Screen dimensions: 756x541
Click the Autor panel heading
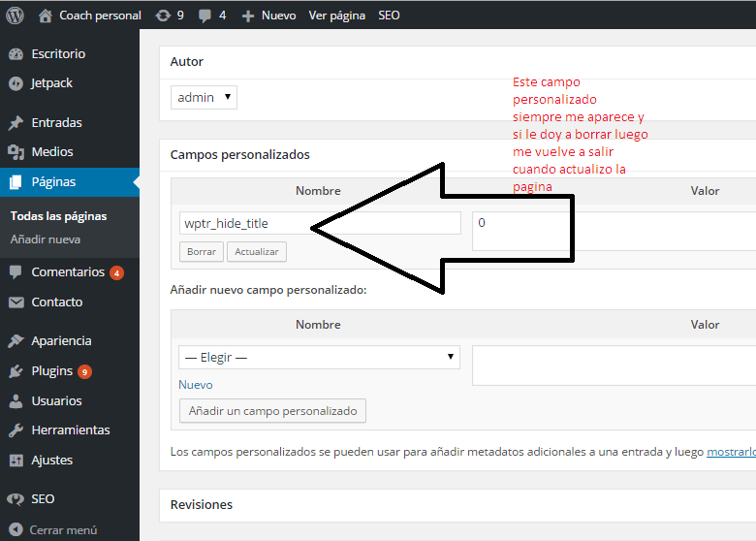[x=187, y=62]
